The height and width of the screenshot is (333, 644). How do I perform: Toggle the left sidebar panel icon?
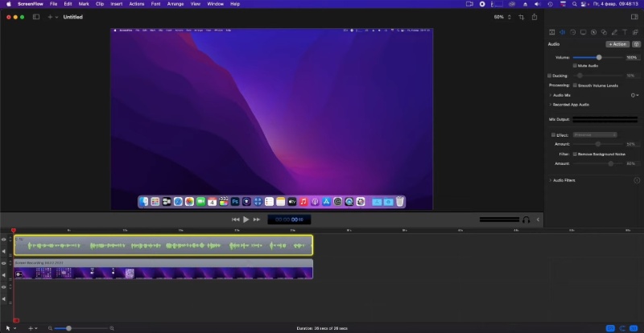click(x=36, y=17)
